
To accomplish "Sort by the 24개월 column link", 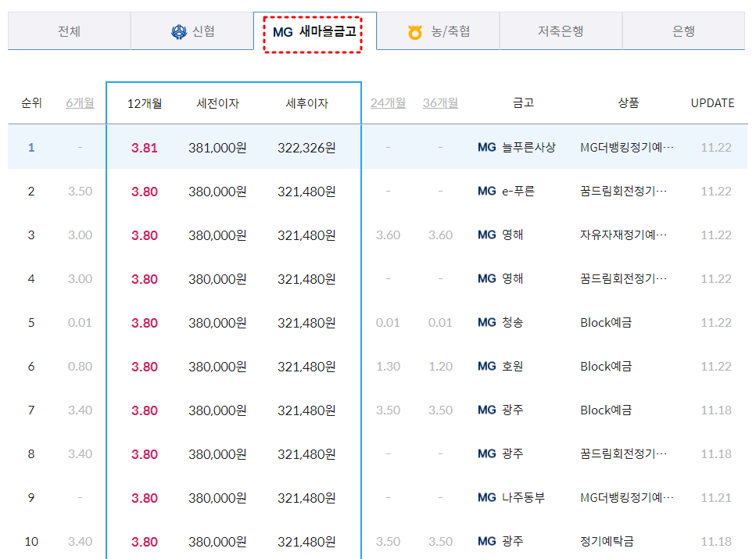I will pyautogui.click(x=388, y=102).
